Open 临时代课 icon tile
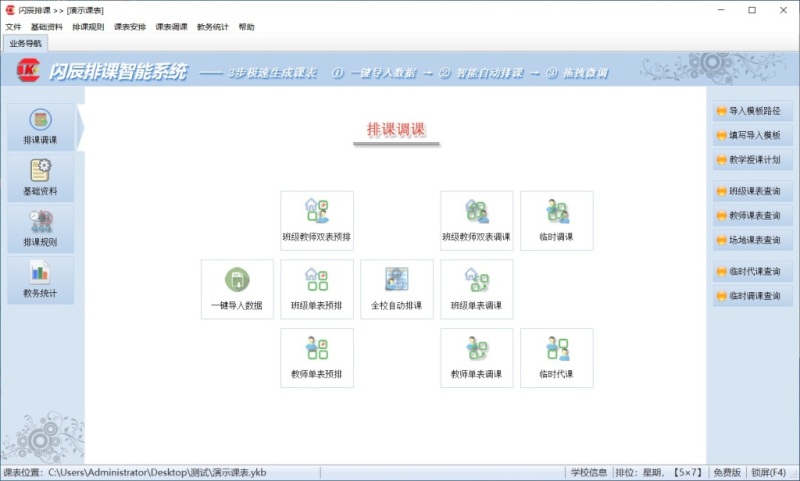800x481 pixels. (556, 358)
